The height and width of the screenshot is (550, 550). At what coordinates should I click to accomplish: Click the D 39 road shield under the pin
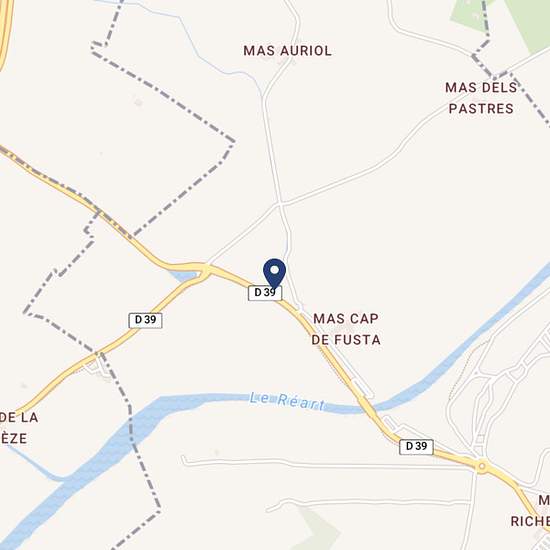coord(265,293)
